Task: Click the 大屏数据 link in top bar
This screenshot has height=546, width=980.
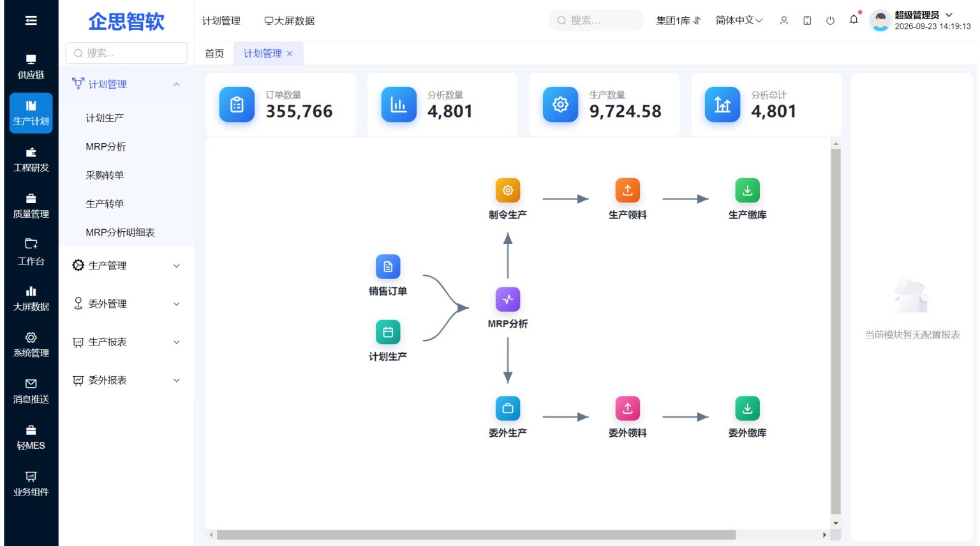Action: click(290, 21)
